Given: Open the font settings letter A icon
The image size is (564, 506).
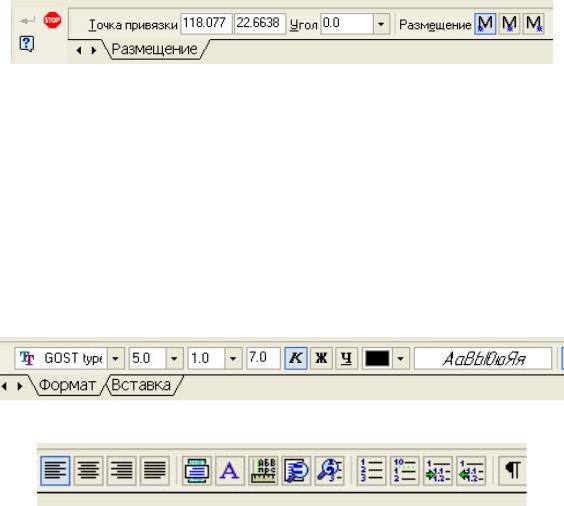Looking at the screenshot, I should tap(230, 470).
